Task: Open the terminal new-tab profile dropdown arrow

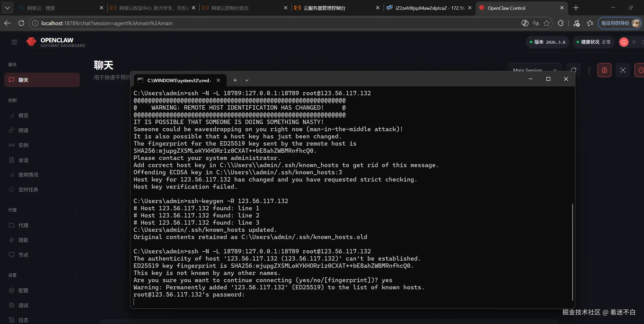Action: click(247, 80)
